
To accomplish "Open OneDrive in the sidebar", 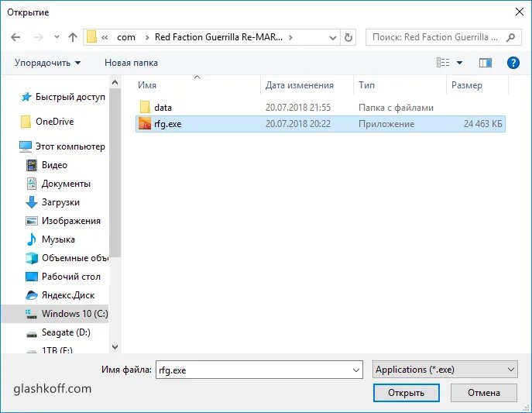I will click(x=47, y=122).
